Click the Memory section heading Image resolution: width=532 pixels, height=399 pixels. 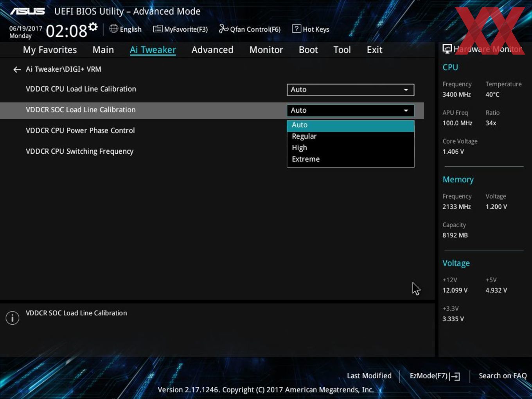click(x=458, y=180)
